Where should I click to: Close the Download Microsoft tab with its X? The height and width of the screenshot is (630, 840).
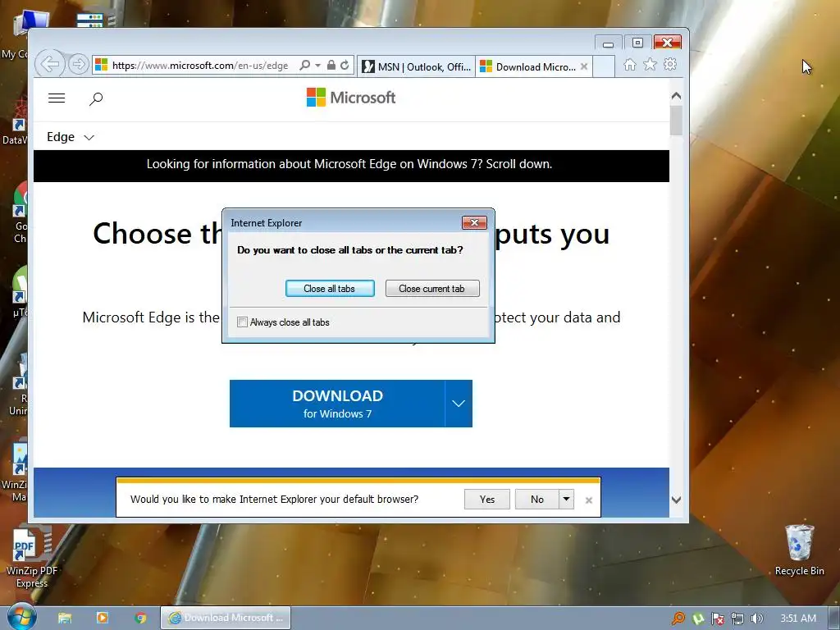584,66
